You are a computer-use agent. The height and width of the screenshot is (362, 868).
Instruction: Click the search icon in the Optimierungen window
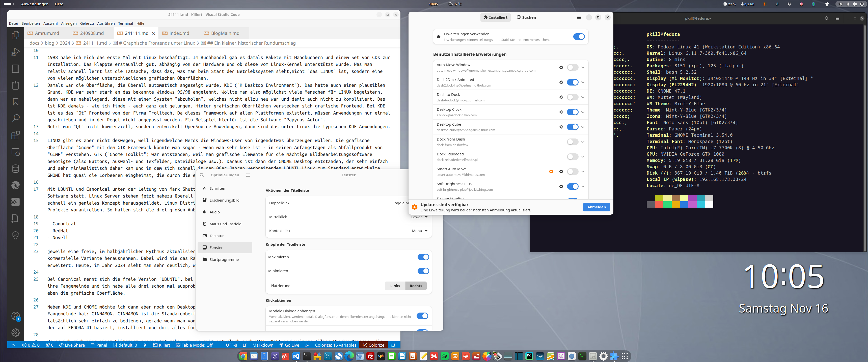pos(202,175)
